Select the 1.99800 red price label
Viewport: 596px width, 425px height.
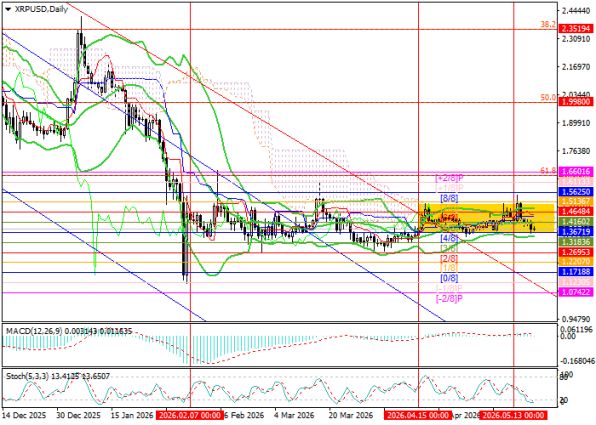pyautogui.click(x=576, y=101)
